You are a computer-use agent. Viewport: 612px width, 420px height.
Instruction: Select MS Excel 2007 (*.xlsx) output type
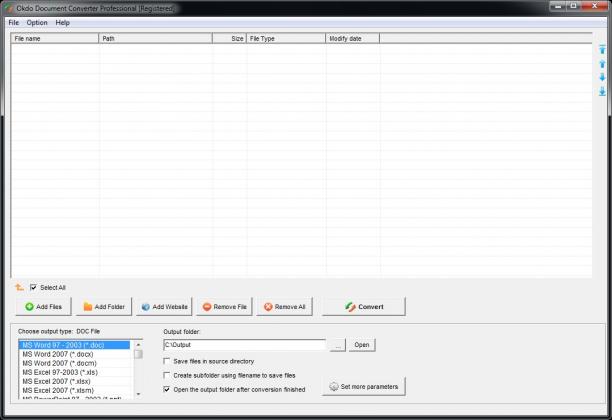(57, 381)
